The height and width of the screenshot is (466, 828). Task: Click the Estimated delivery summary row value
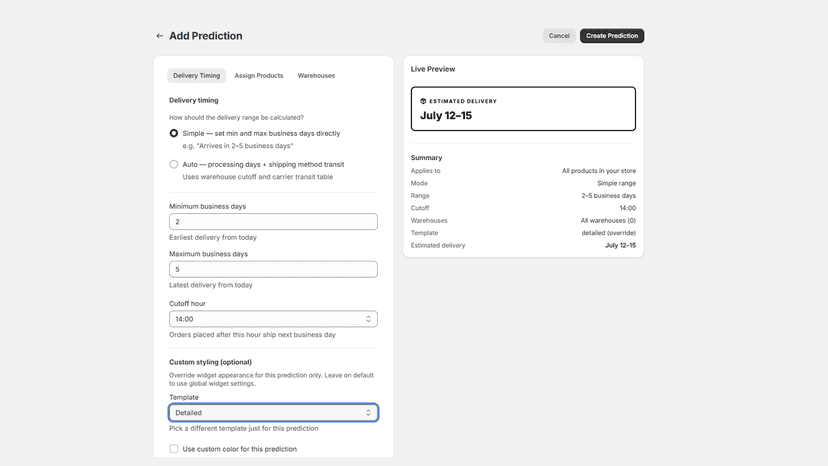620,245
